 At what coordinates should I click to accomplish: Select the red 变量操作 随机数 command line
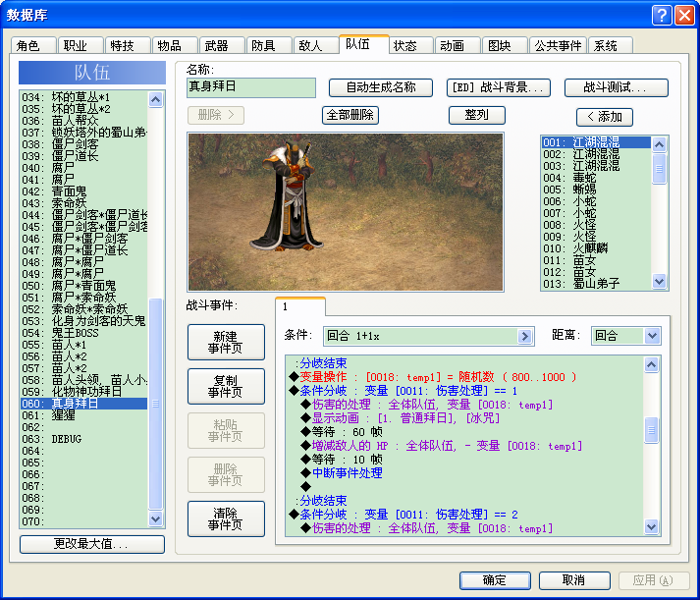(x=464, y=377)
